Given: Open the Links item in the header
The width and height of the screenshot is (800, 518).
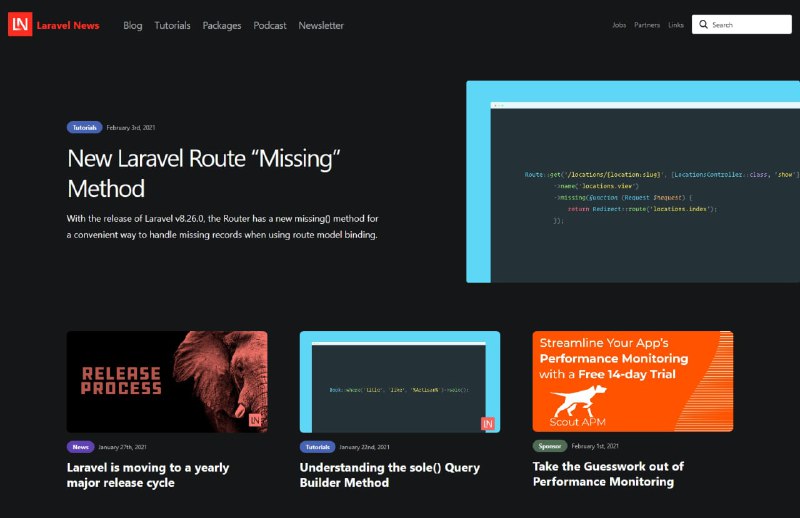Looking at the screenshot, I should click(x=676, y=25).
